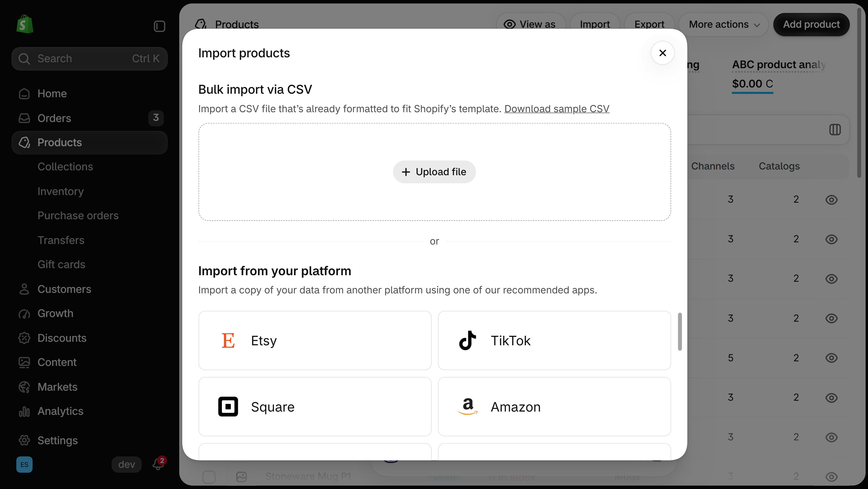
Task: Open the Download sample CSV link
Action: tap(557, 109)
